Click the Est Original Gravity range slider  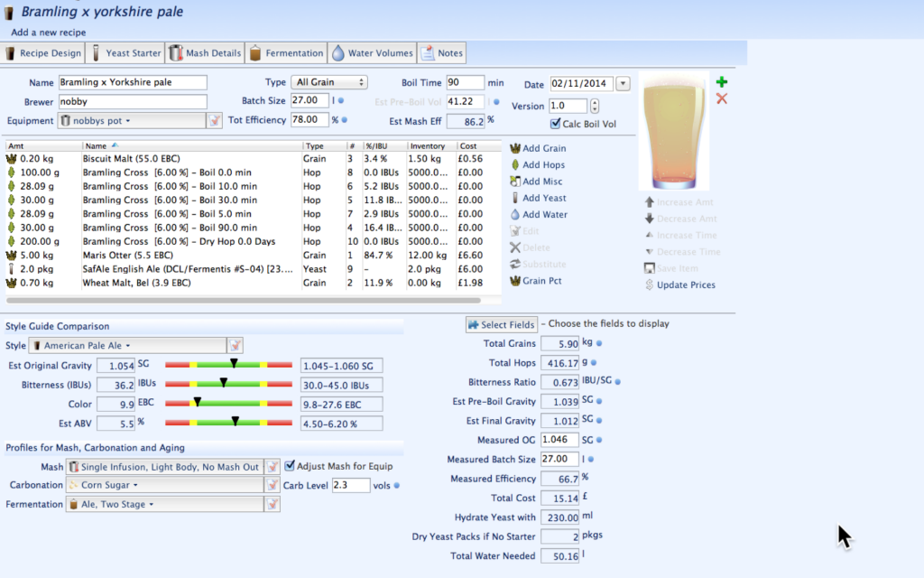(228, 365)
